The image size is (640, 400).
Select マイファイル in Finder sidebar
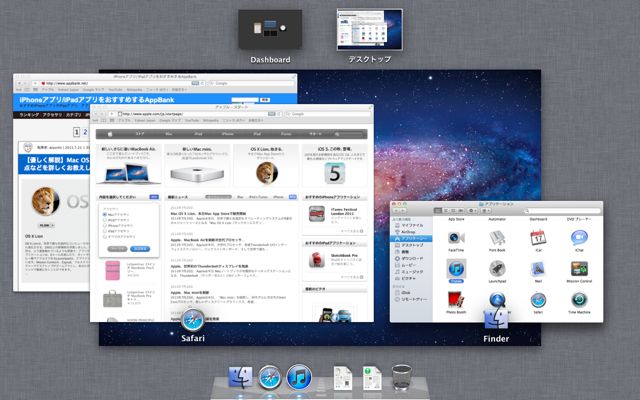(x=411, y=225)
